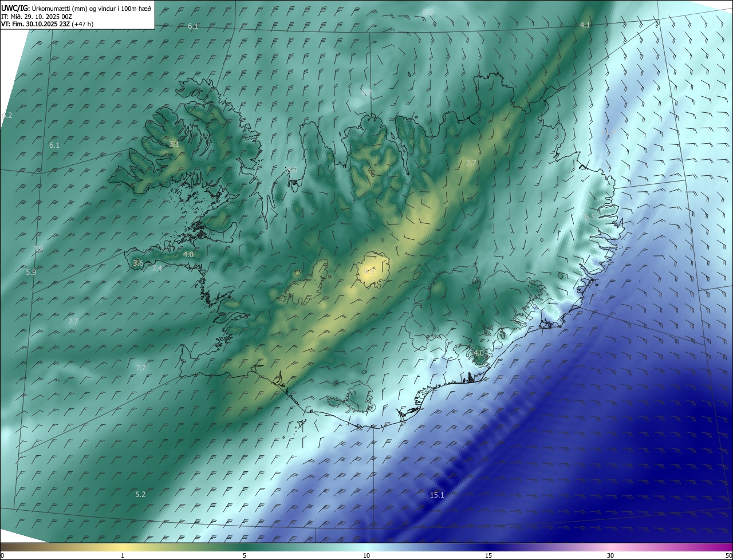Click the 4.1 value label
The height and width of the screenshot is (560, 733).
585,25
